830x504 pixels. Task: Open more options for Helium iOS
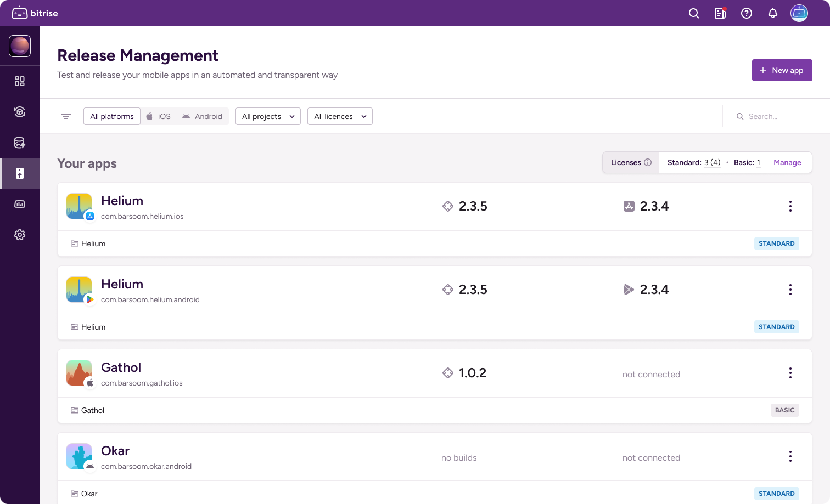coord(790,206)
